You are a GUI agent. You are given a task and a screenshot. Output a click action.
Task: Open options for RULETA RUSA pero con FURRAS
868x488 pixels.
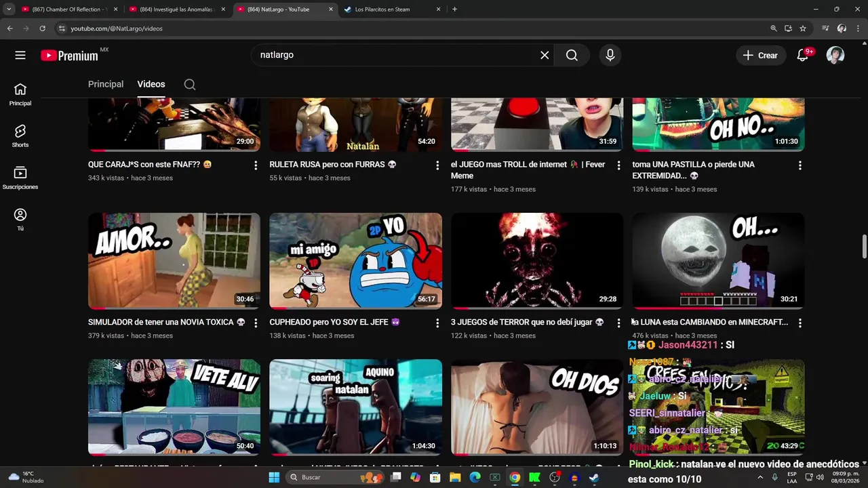[x=437, y=165]
